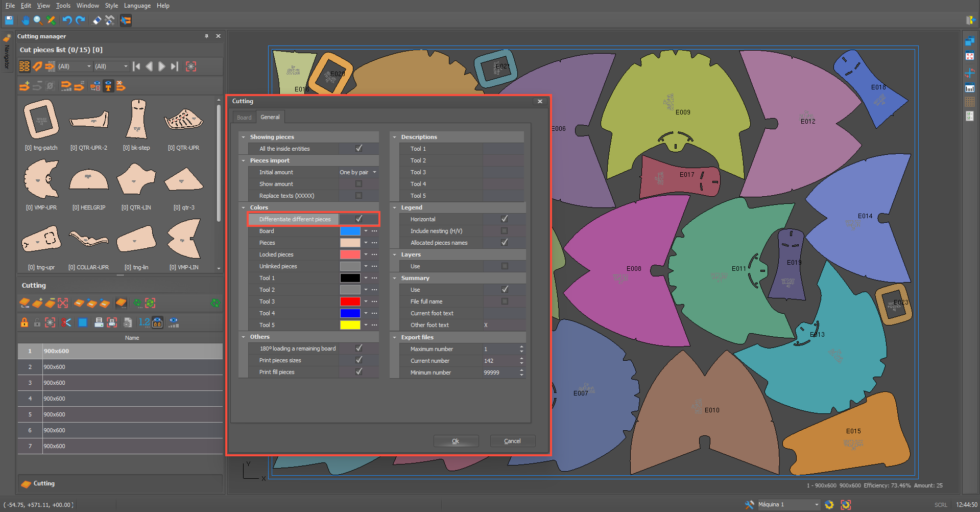The image size is (980, 512).
Task: Click the yellow Tool 5 color swatch
Action: click(350, 325)
